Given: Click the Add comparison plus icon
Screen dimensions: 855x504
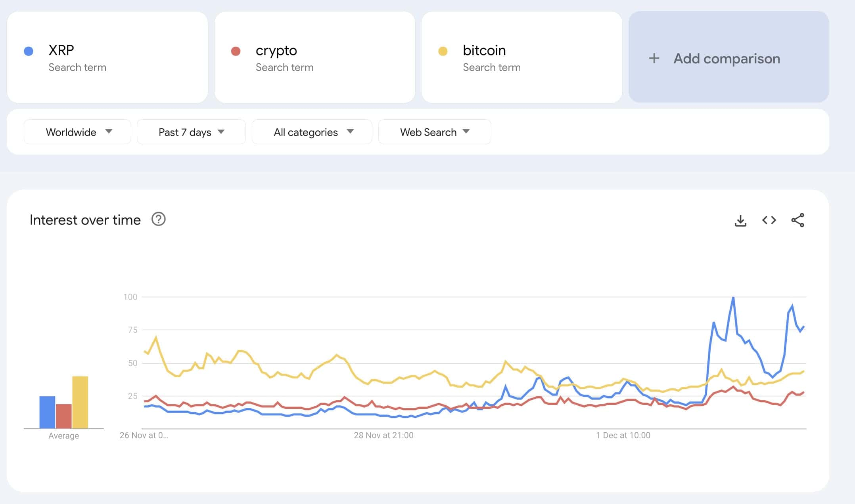Looking at the screenshot, I should click(x=653, y=58).
